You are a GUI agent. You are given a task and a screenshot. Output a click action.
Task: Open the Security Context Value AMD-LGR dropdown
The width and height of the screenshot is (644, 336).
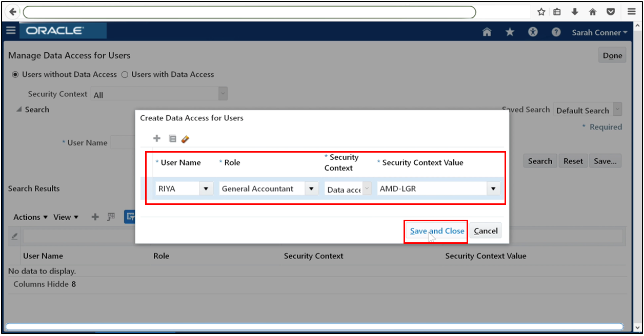click(x=493, y=188)
